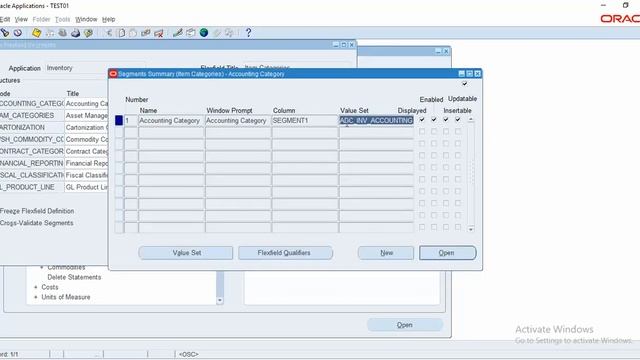Expand the Costs node in Navigator
This screenshot has height=360, width=640.
36,287
